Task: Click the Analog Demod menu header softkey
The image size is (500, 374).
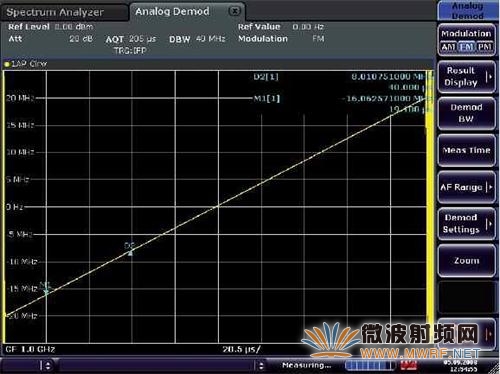Action: pyautogui.click(x=467, y=11)
